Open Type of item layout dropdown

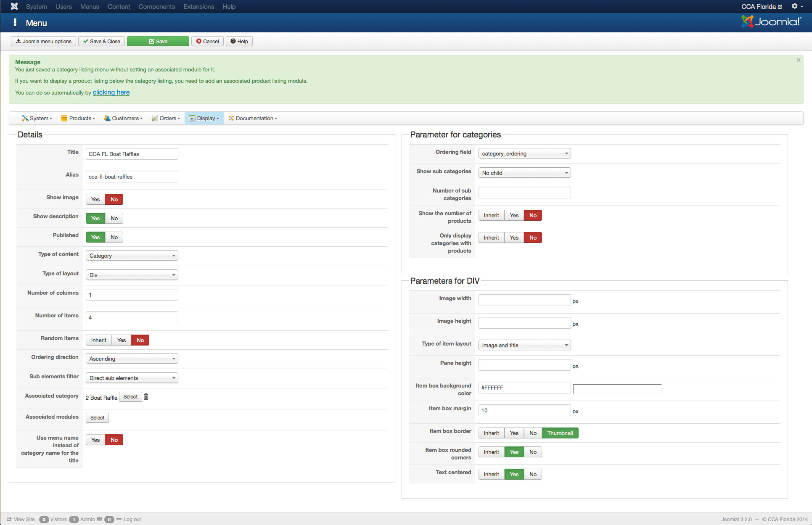tap(524, 345)
